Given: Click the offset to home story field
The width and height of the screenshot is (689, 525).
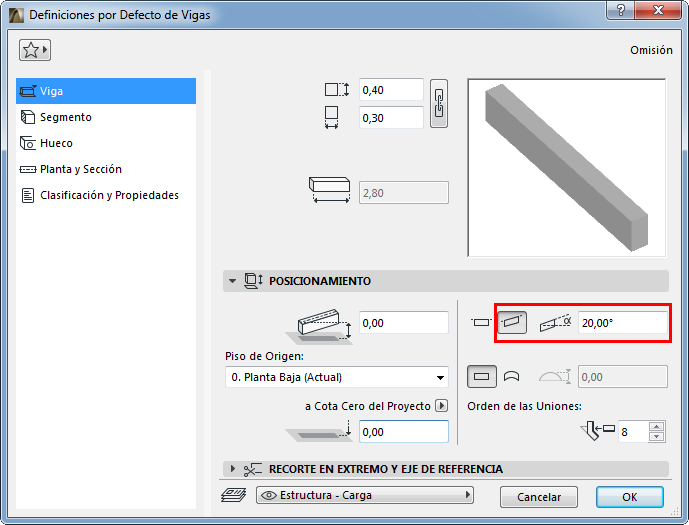Looking at the screenshot, I should (x=404, y=323).
